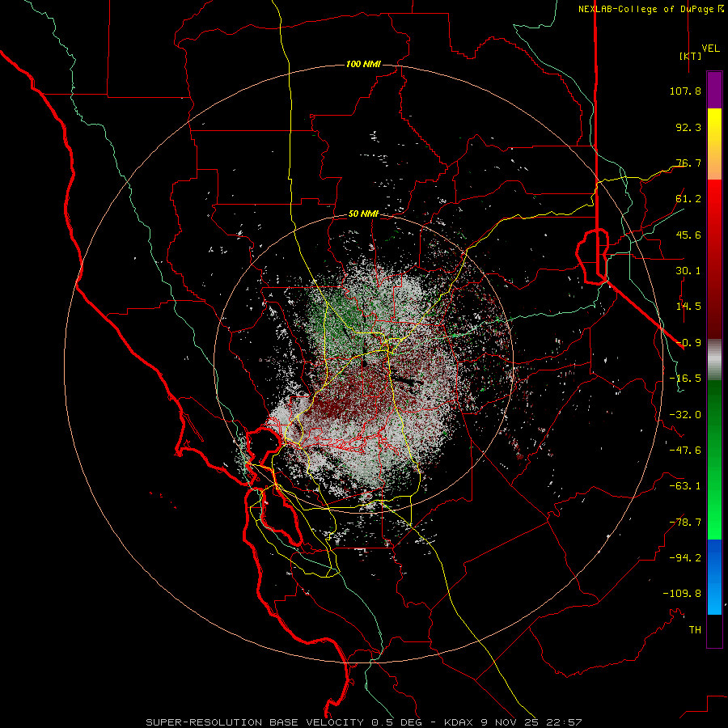Click the -109.8 velocity scale value
This screenshot has height=728, width=728.
tap(682, 594)
